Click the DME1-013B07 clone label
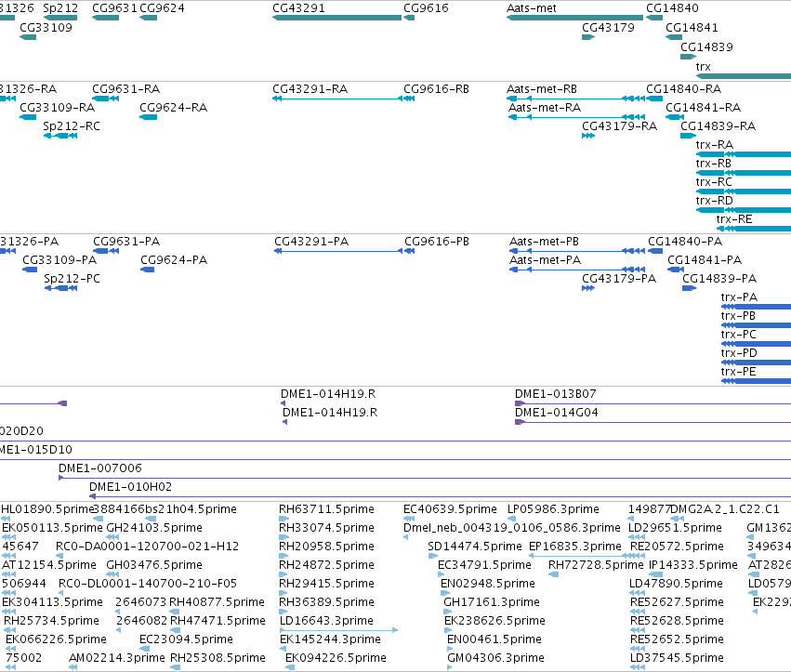The width and height of the screenshot is (791, 672). tap(556, 394)
